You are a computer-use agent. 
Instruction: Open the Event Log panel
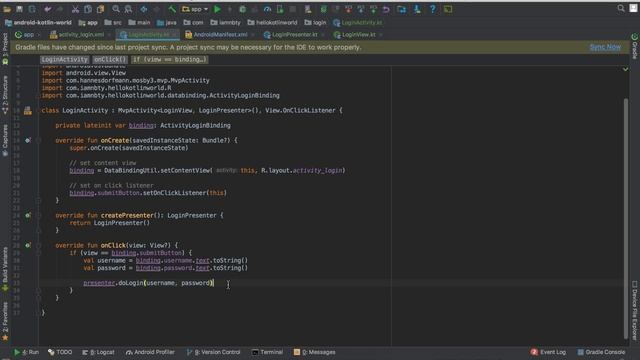548,352
